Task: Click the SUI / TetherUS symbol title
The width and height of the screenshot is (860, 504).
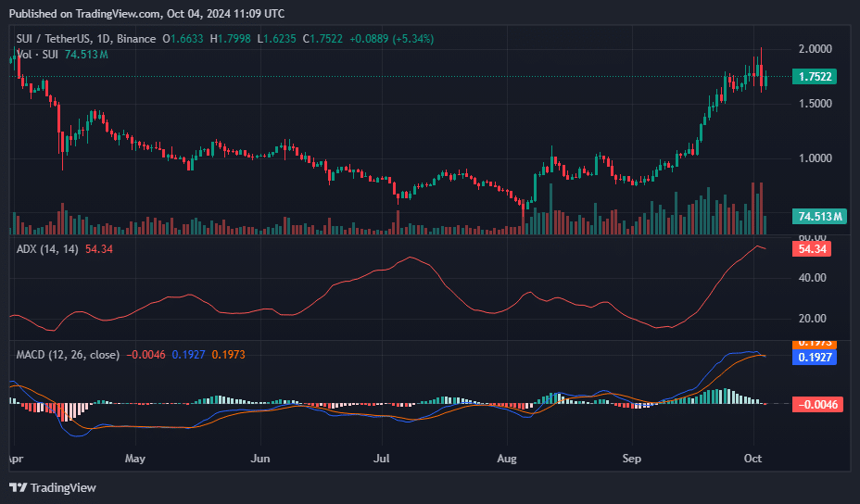Action: point(55,39)
